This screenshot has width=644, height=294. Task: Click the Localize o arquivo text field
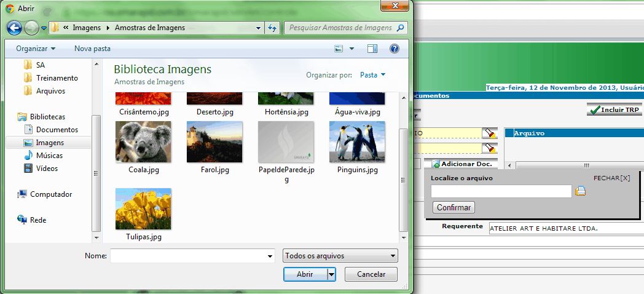(x=501, y=191)
